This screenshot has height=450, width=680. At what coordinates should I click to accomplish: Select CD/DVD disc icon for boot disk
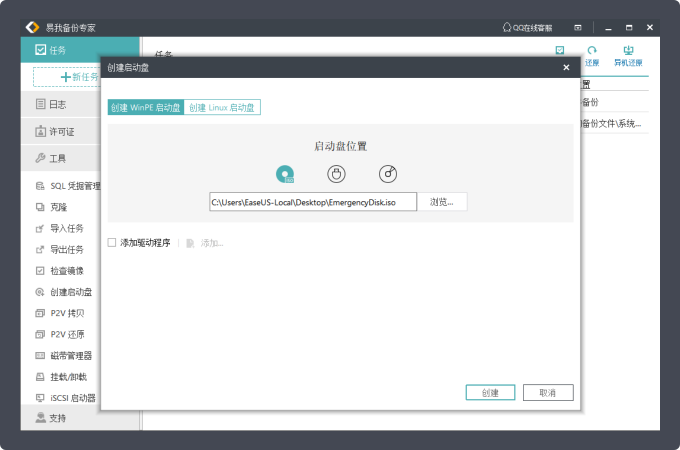coord(388,174)
